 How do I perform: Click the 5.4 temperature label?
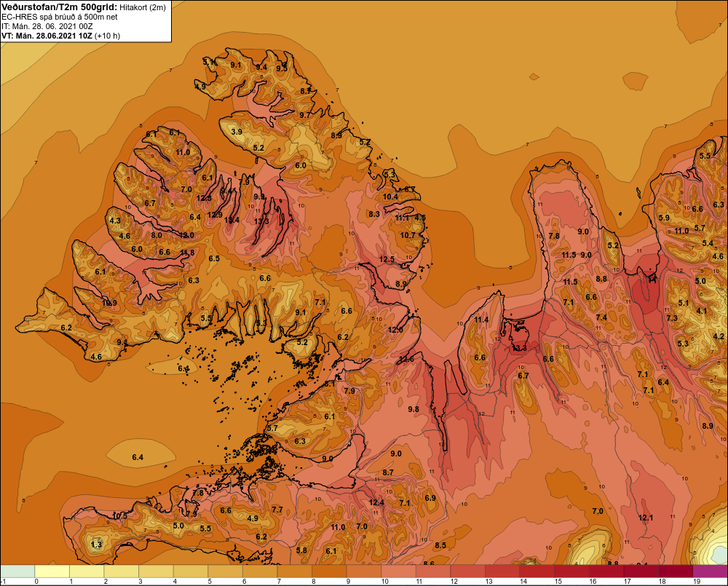[708, 243]
